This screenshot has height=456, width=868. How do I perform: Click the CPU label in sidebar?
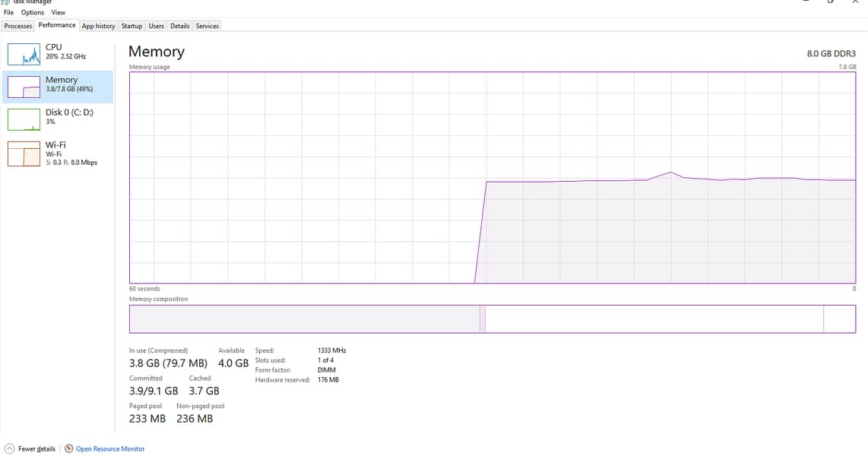[x=54, y=48]
